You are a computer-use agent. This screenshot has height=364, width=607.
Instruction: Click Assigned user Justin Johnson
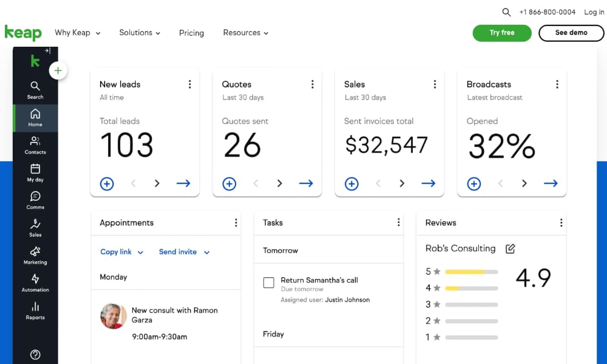click(x=325, y=300)
